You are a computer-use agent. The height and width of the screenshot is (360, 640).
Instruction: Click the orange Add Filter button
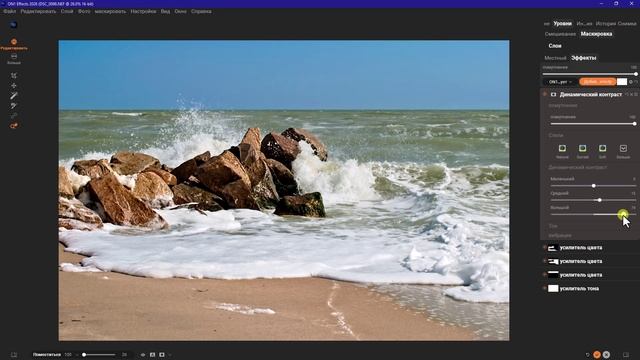[x=597, y=82]
